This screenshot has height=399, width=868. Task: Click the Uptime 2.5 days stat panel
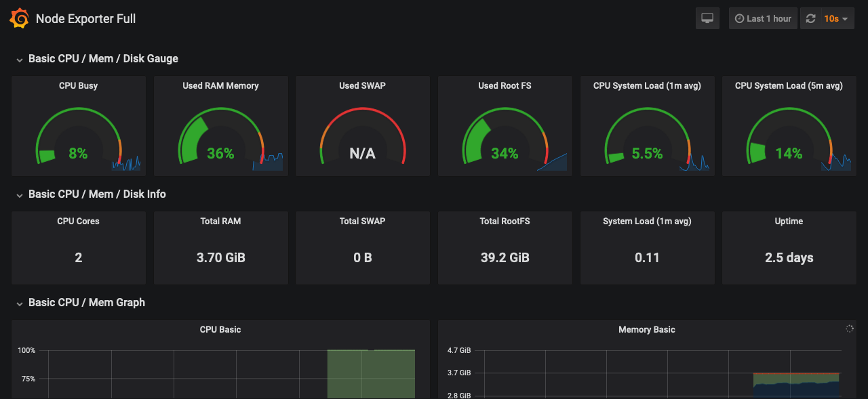click(x=789, y=257)
